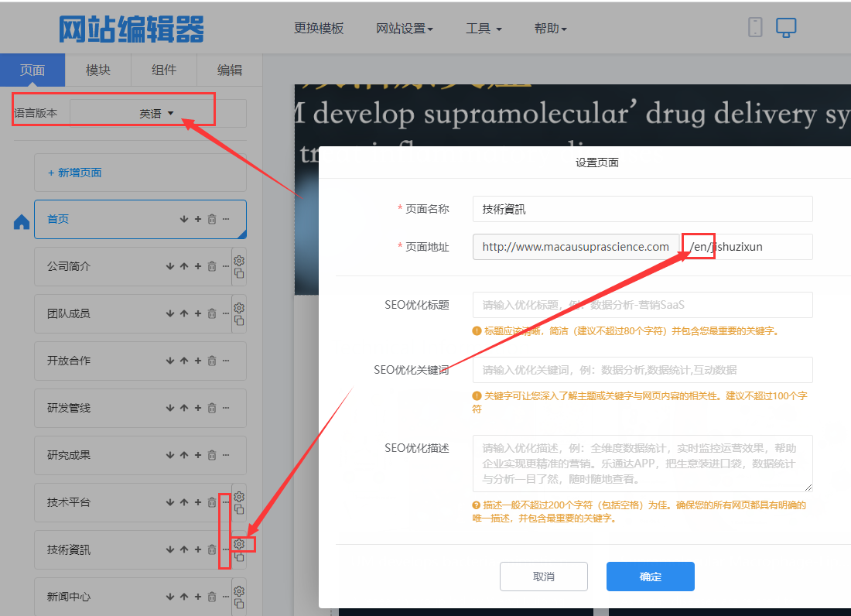Screen dimensions: 851x616
Task: Open settings gear for 公司简介 page
Action: point(239,261)
